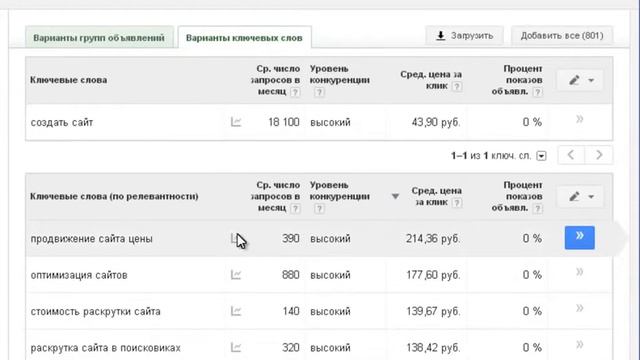The height and width of the screenshot is (360, 640).
Task: Open help for Ср. число запросов relevance table
Action: tap(295, 209)
